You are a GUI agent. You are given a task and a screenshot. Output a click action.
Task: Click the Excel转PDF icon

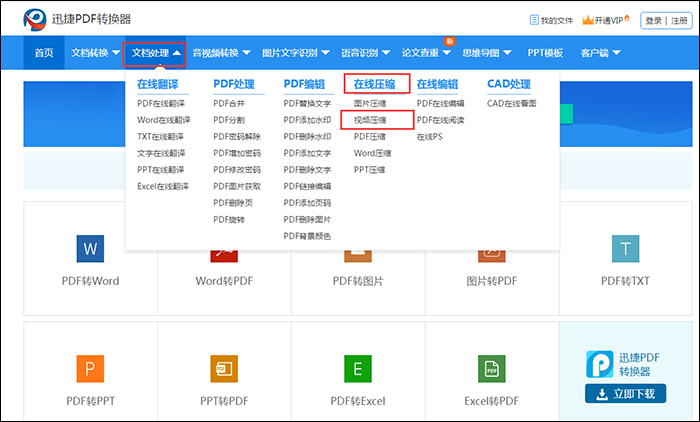coord(491,369)
